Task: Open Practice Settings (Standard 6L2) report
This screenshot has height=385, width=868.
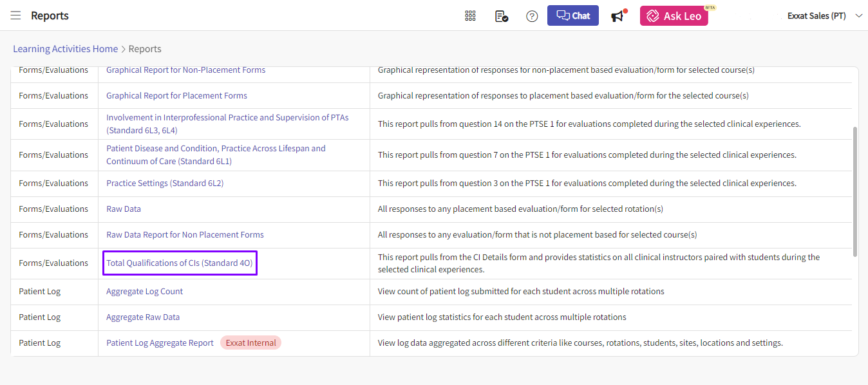Action: (165, 183)
